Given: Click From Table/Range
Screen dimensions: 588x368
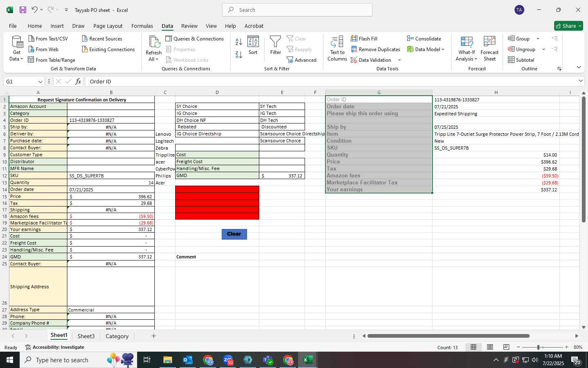Looking at the screenshot, I should [51, 60].
